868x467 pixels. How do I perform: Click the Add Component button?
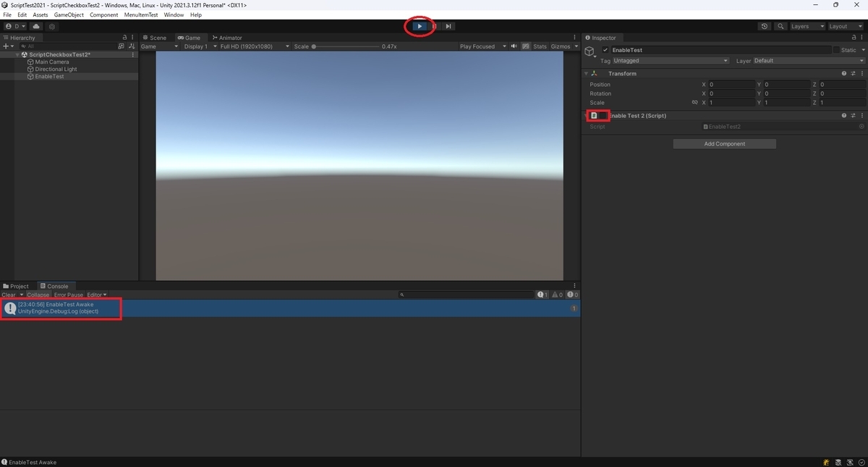724,143
